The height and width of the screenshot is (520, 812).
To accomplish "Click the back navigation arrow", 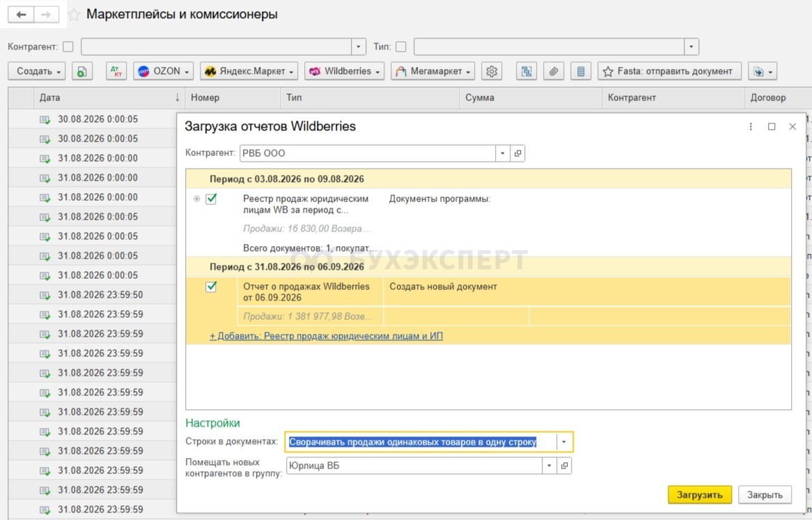I will tap(21, 15).
